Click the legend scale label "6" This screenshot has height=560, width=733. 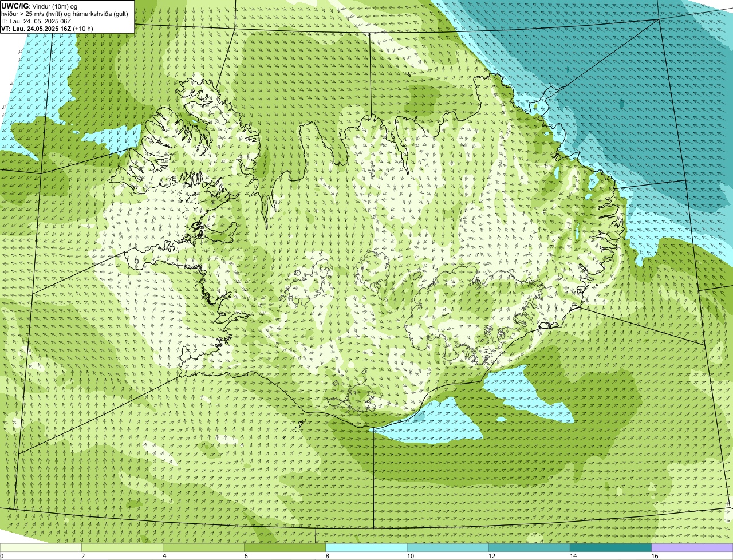point(246,556)
